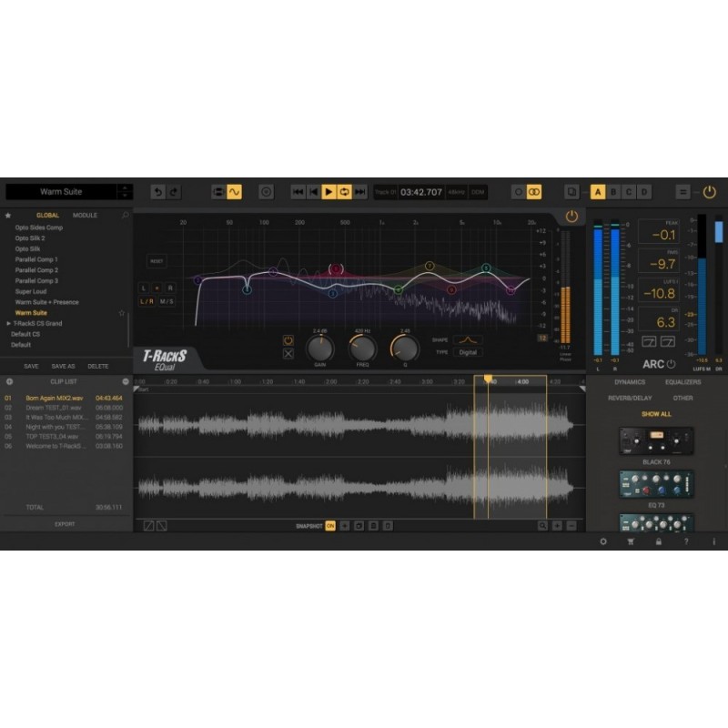Screen dimensions: 728x728
Task: Toggle the SNAPSHOT ON switch
Action: click(331, 524)
